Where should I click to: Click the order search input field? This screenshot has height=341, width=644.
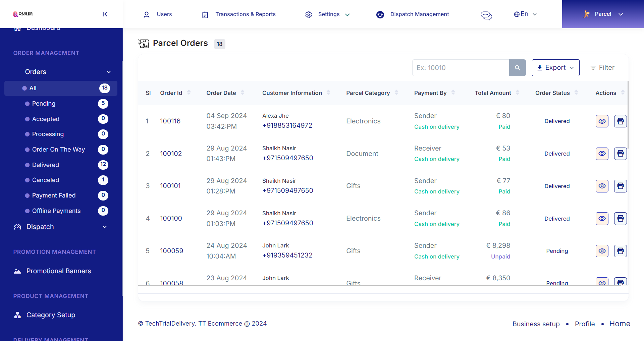click(460, 67)
